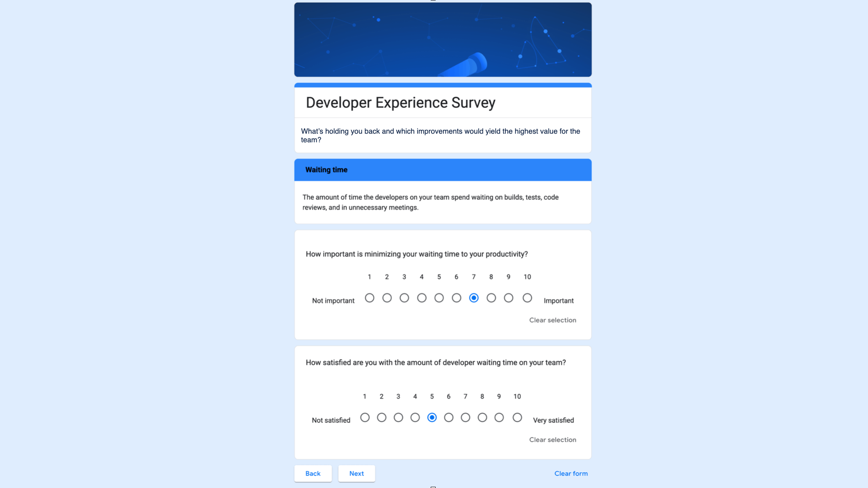Toggle radio button 1 for satisfaction
Screen dimensions: 868x488
pyautogui.click(x=364, y=417)
